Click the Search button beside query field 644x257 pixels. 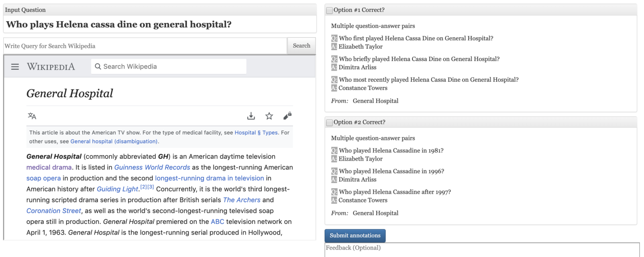pyautogui.click(x=301, y=46)
